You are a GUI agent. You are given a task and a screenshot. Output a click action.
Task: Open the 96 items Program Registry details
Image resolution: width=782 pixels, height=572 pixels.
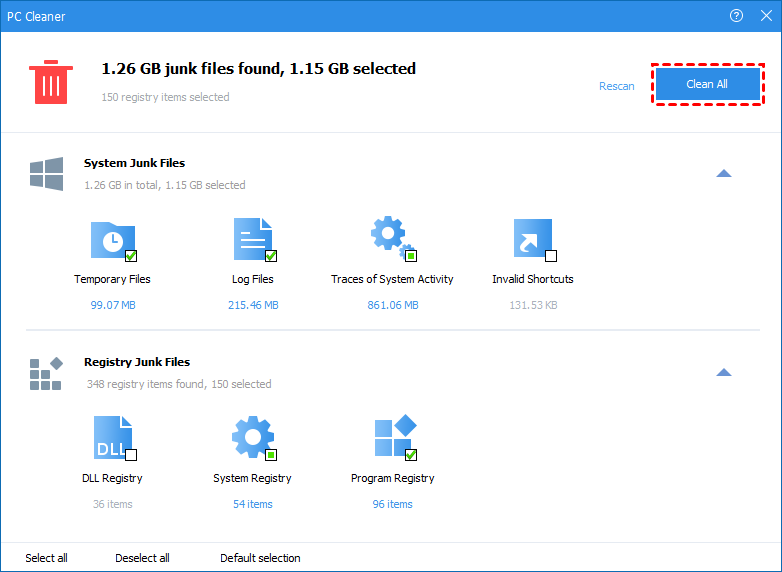(392, 504)
